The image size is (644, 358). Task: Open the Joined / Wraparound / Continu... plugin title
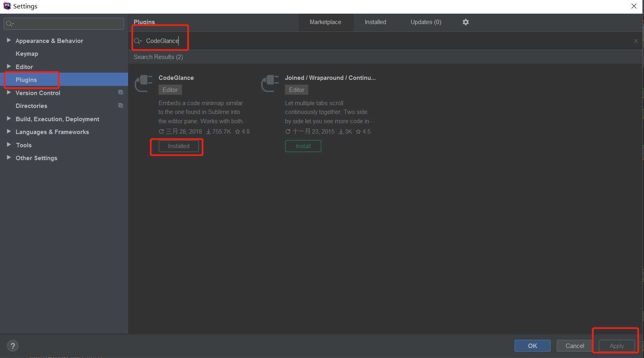click(x=330, y=78)
